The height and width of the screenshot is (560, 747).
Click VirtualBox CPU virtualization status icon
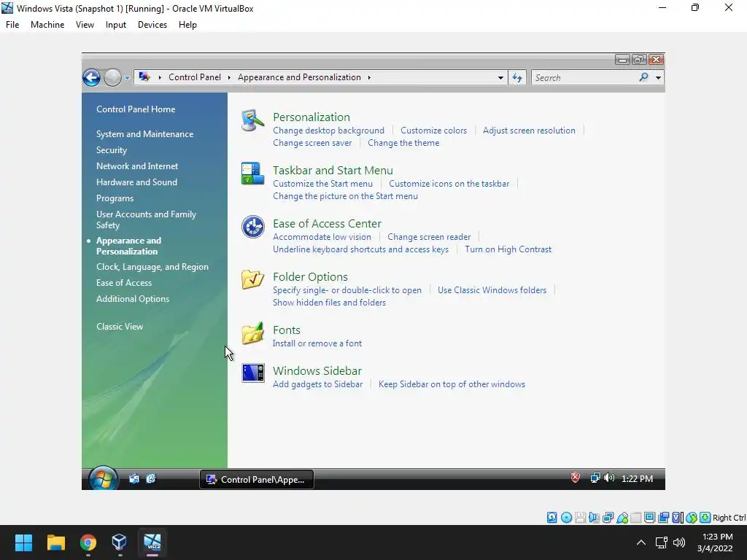pos(678,518)
